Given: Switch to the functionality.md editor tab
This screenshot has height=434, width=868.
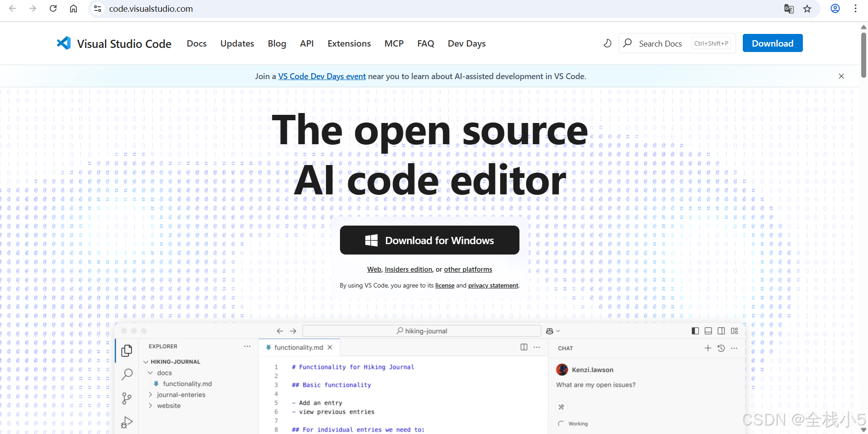Looking at the screenshot, I should pyautogui.click(x=299, y=347).
